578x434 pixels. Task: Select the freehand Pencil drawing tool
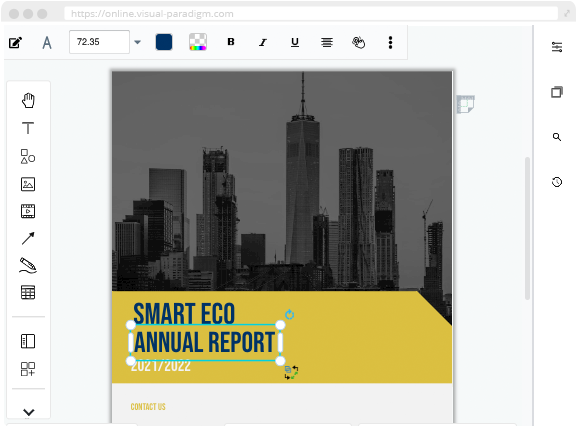(28, 265)
